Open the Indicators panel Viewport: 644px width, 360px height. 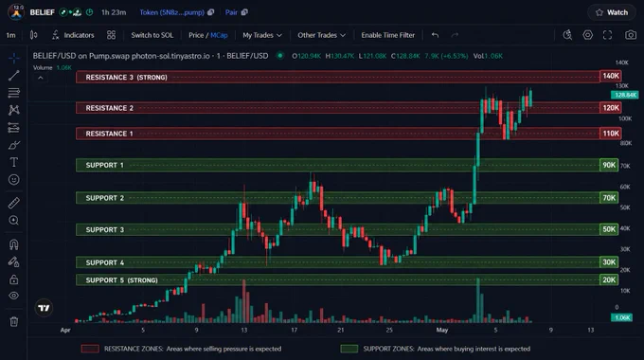click(73, 35)
